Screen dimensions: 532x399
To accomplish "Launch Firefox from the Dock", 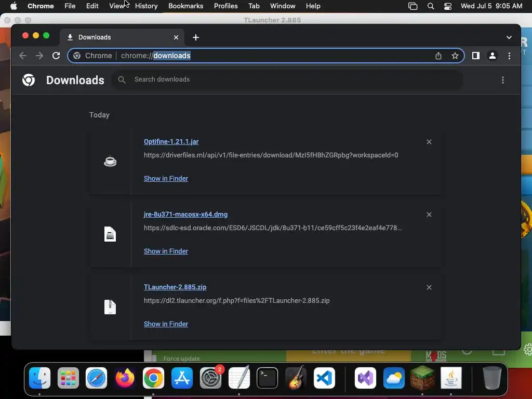I will tap(125, 378).
